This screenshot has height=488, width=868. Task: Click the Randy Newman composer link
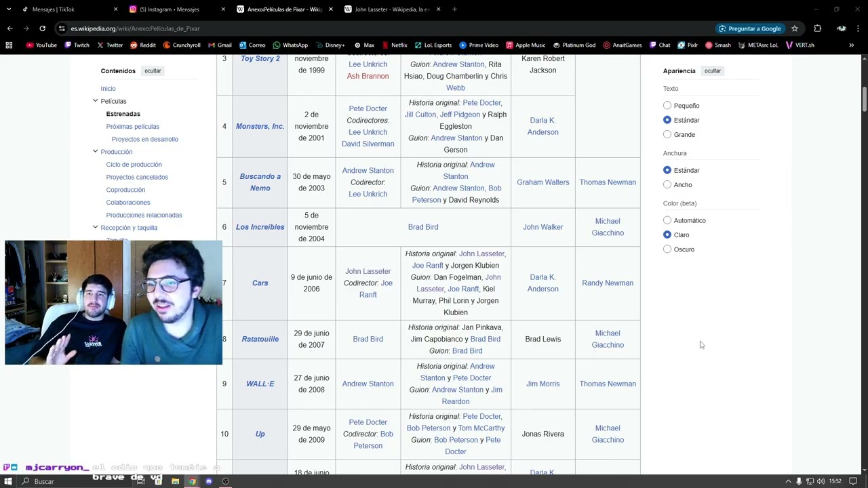(x=608, y=283)
